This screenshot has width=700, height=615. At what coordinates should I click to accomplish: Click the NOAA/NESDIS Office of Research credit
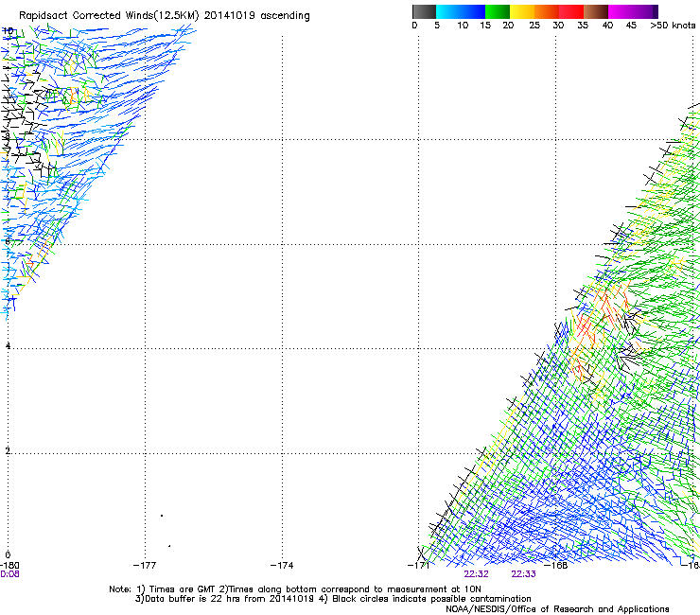point(557,609)
